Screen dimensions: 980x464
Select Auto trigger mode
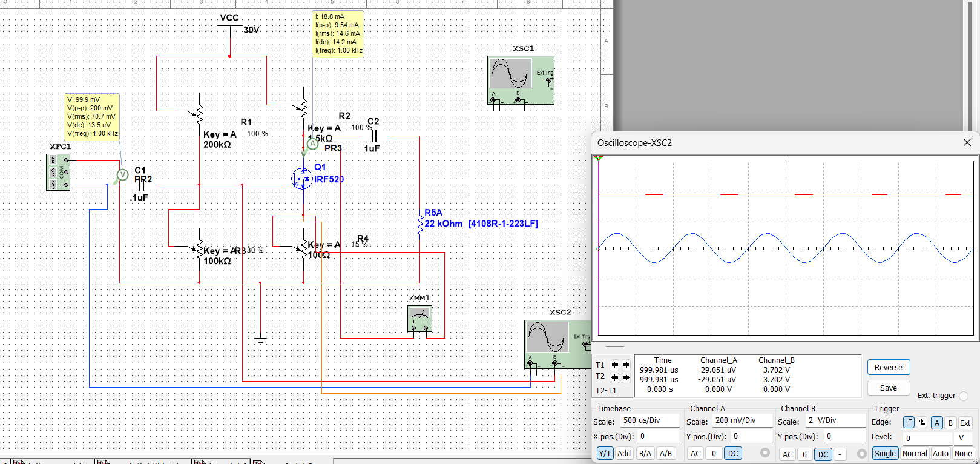click(x=941, y=453)
